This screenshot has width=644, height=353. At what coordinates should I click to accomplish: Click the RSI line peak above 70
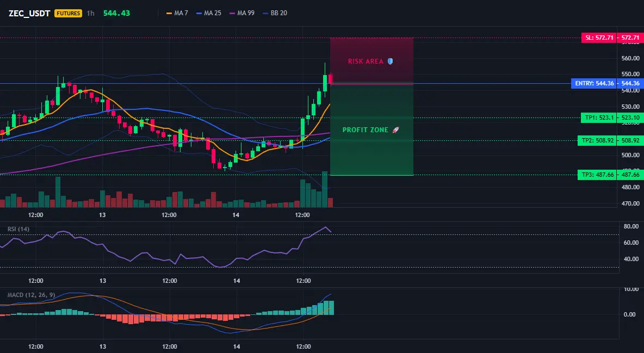pyautogui.click(x=326, y=227)
